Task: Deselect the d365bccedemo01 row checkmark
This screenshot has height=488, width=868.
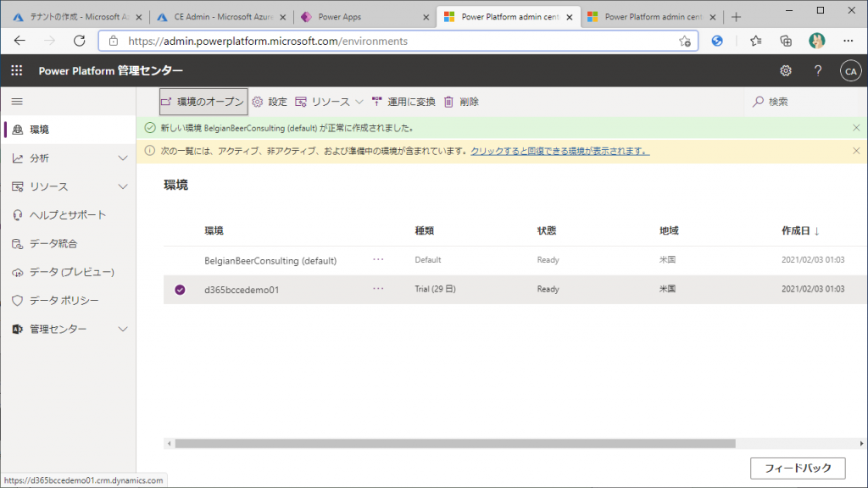Action: click(180, 290)
